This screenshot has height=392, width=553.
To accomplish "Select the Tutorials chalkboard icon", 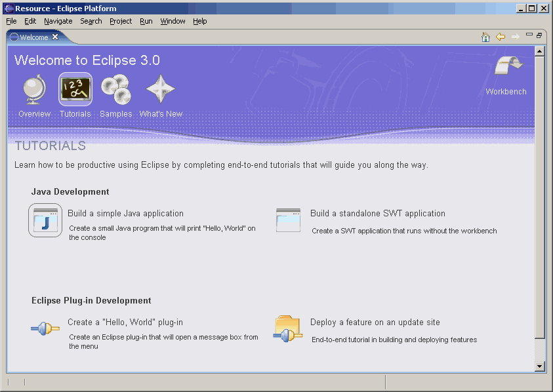I will (75, 89).
